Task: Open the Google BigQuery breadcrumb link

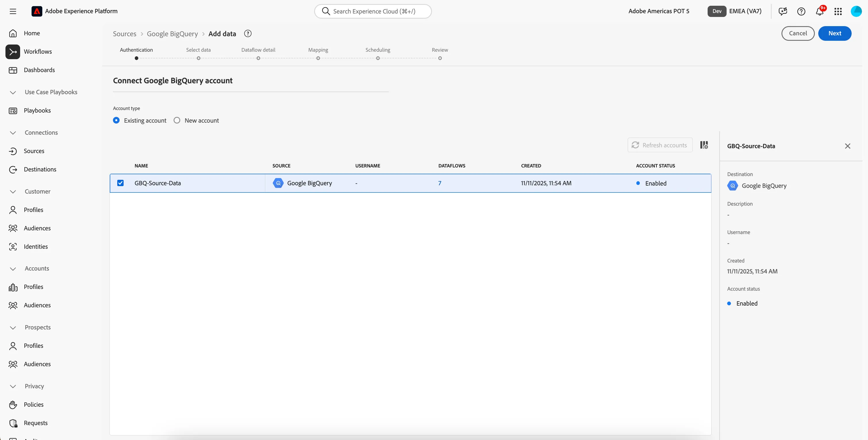Action: pyautogui.click(x=172, y=34)
